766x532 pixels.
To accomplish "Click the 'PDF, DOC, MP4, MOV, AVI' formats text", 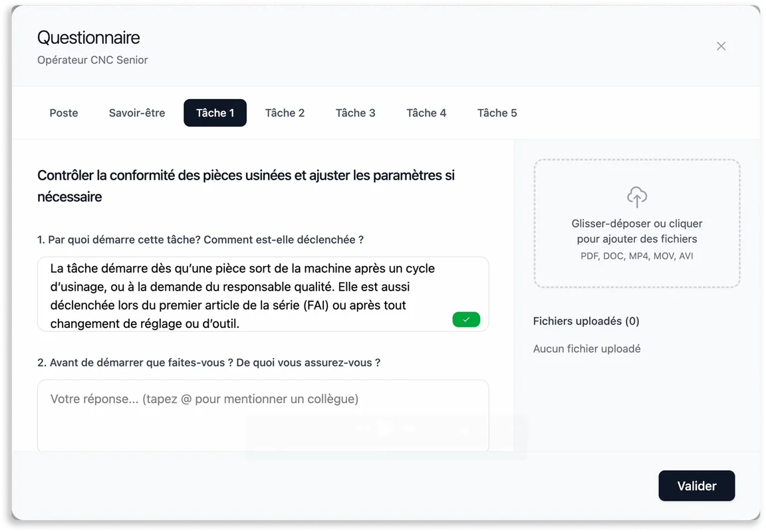I will tap(636, 256).
